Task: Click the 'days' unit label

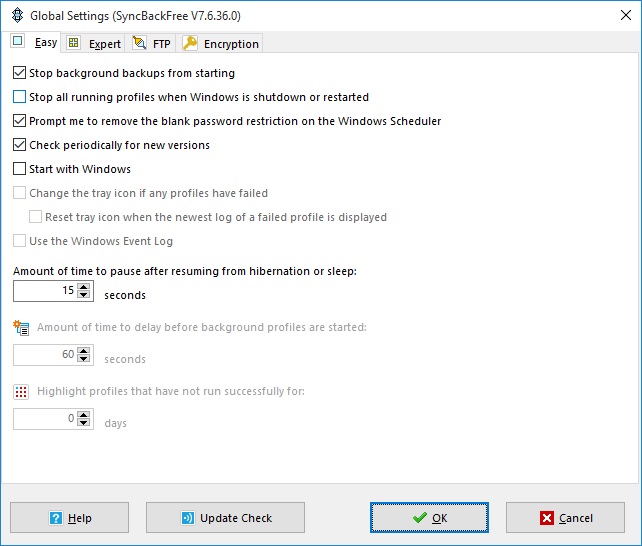Action: [x=115, y=423]
